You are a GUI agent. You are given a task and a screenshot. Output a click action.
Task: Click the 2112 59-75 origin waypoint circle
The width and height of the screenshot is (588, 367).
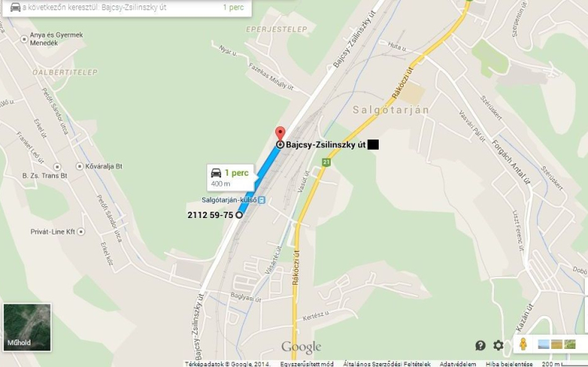(x=239, y=215)
